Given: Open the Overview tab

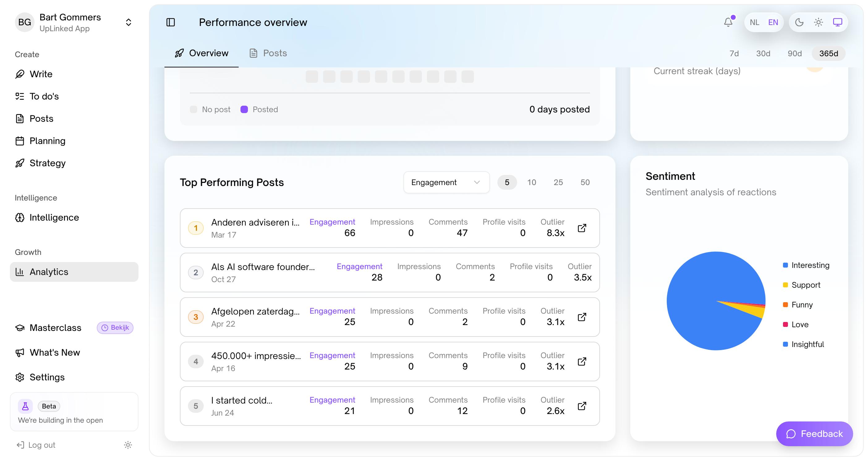Looking at the screenshot, I should [x=202, y=53].
